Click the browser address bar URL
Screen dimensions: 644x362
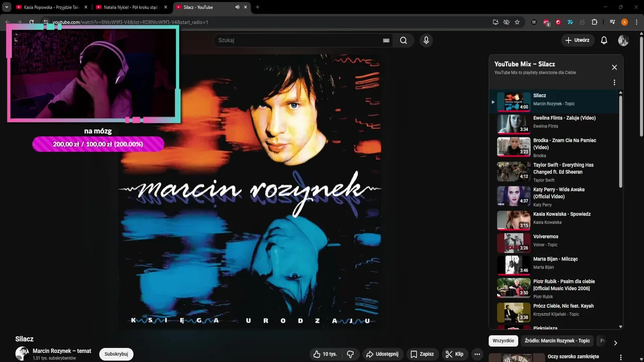[130, 22]
